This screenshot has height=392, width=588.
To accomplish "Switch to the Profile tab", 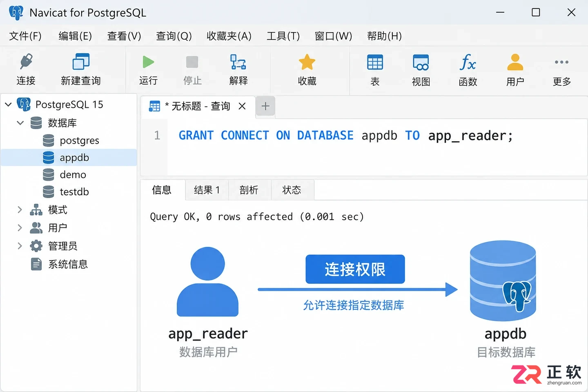I will pos(249,190).
